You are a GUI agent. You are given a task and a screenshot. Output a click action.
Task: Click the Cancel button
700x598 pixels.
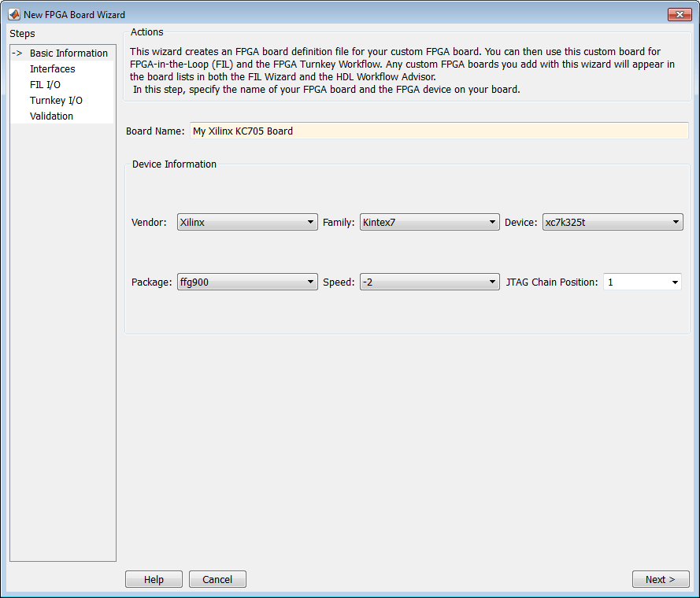click(x=217, y=579)
